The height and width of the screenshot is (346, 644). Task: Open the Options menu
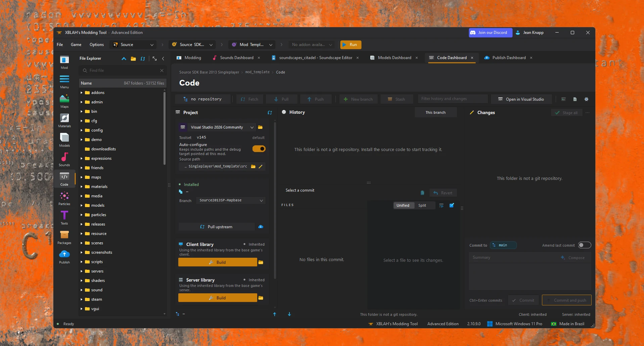(x=97, y=45)
